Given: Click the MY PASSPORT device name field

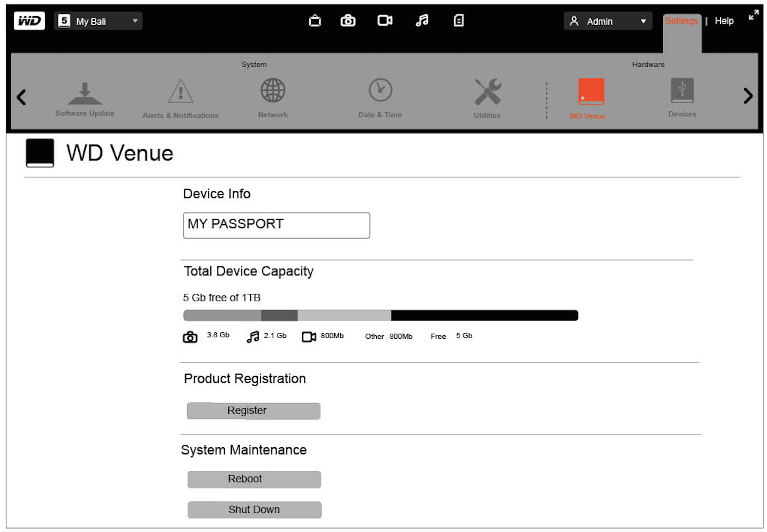Looking at the screenshot, I should pos(276,225).
